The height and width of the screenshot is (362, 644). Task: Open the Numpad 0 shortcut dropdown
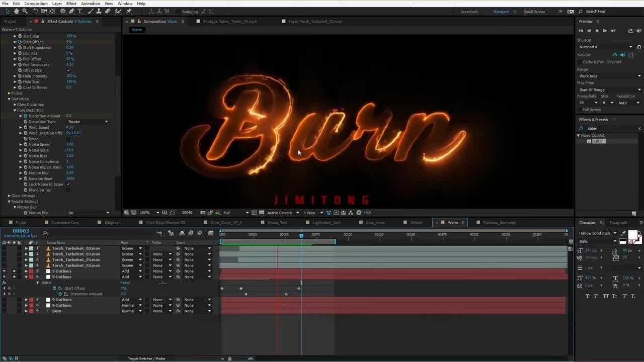pyautogui.click(x=605, y=47)
